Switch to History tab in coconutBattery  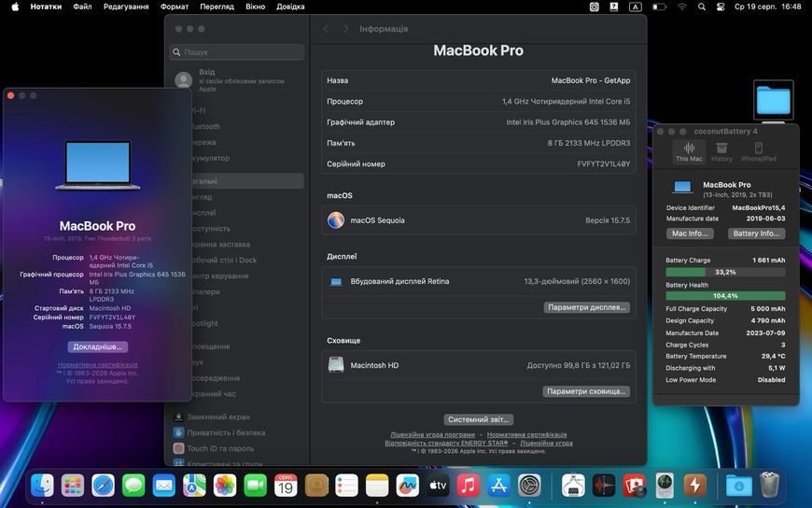pos(721,152)
